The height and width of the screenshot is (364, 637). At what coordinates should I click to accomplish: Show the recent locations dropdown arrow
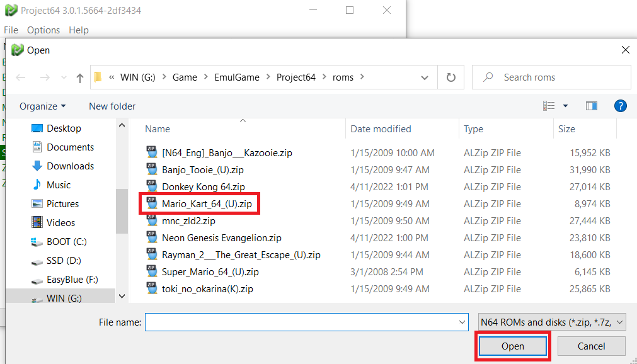coord(64,77)
